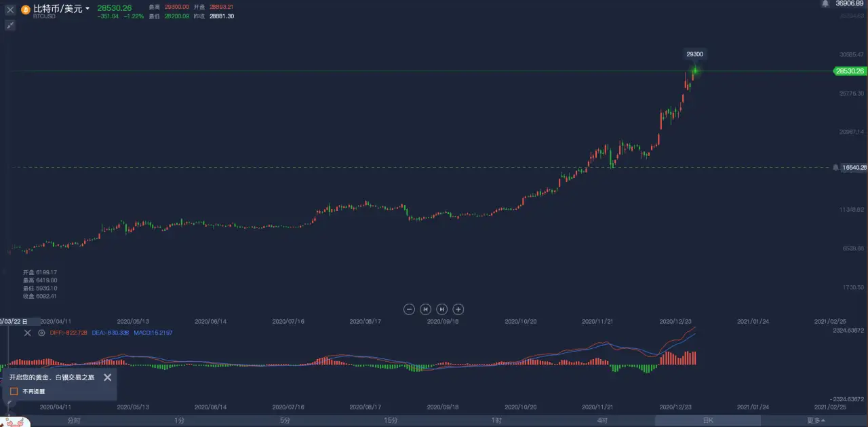The width and height of the screenshot is (868, 427).
Task: Click the orange Bitcoin logo icon
Action: click(26, 10)
